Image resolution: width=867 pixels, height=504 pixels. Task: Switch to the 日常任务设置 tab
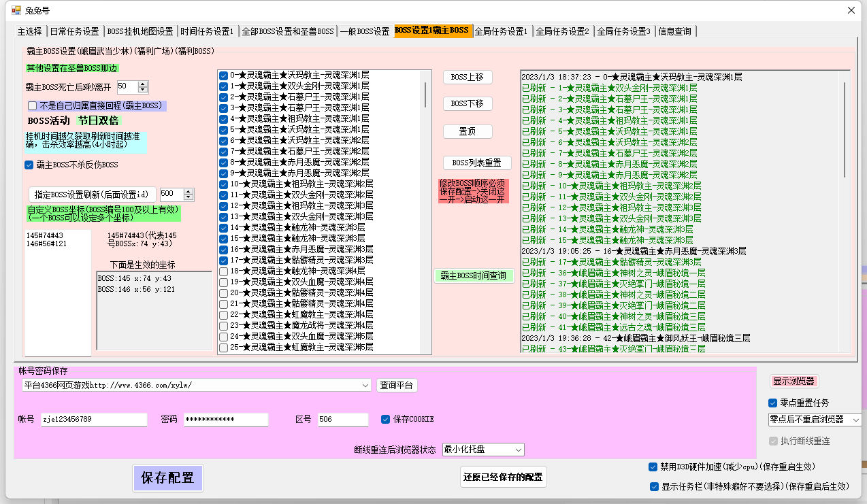tap(74, 31)
